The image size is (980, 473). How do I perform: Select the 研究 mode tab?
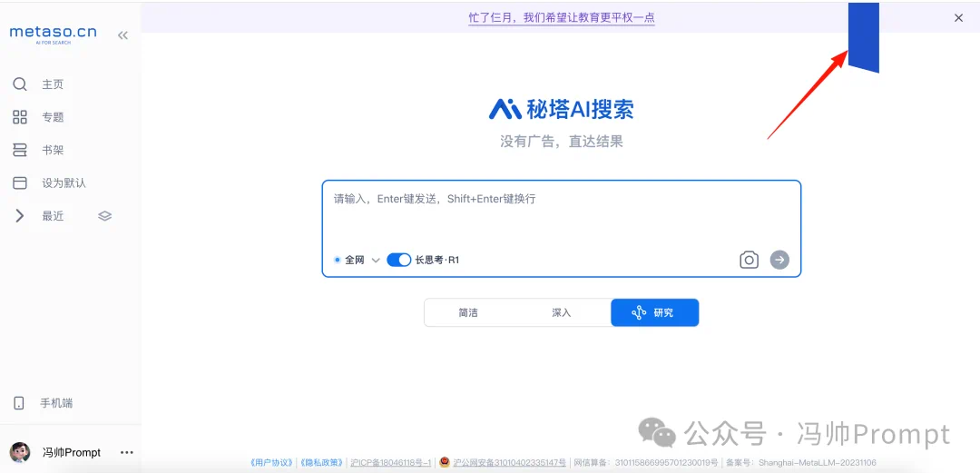click(x=654, y=313)
